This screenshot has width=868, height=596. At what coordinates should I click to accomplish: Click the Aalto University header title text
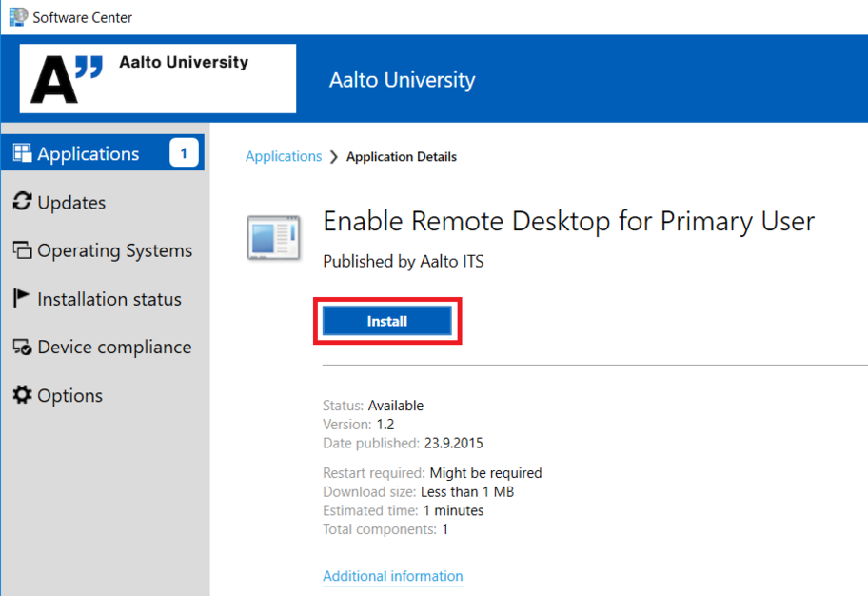click(402, 80)
